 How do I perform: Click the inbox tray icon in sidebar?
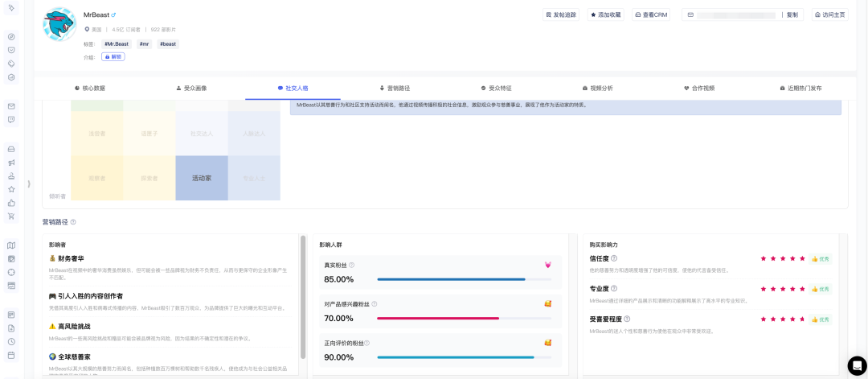[x=11, y=149]
